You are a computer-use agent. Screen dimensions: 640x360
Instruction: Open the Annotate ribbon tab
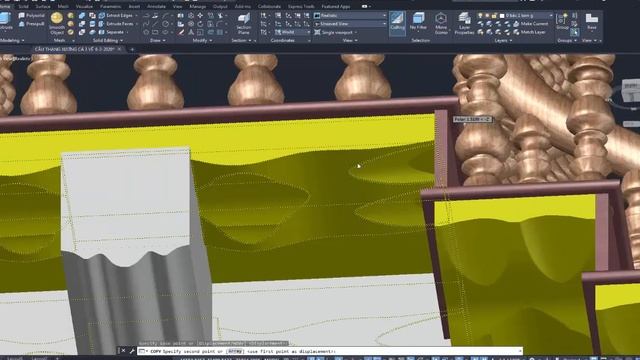156,7
